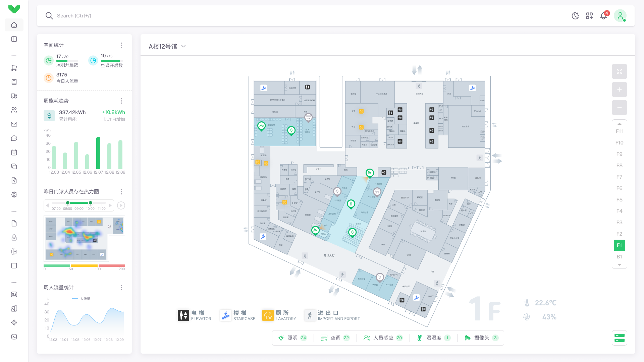Open 空间统计 card options menu
Screen dimensions: 644x362
point(121,45)
